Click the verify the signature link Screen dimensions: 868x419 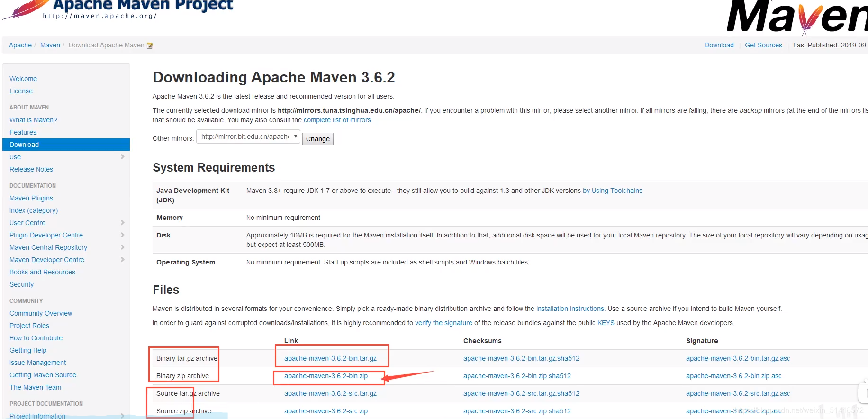(443, 323)
